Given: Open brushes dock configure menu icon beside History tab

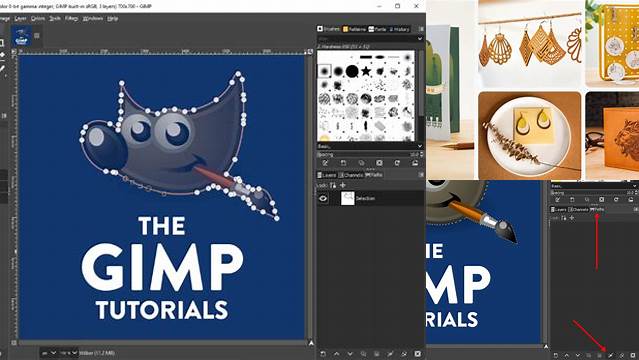Looking at the screenshot, I should coord(421,29).
